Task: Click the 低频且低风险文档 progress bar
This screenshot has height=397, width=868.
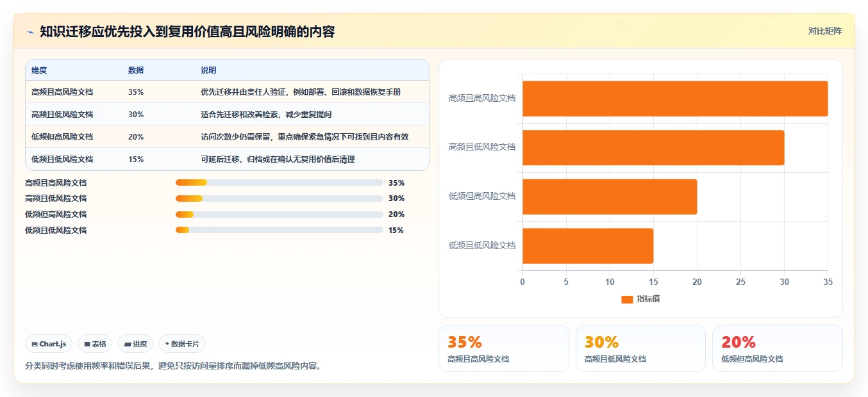Action: (279, 230)
